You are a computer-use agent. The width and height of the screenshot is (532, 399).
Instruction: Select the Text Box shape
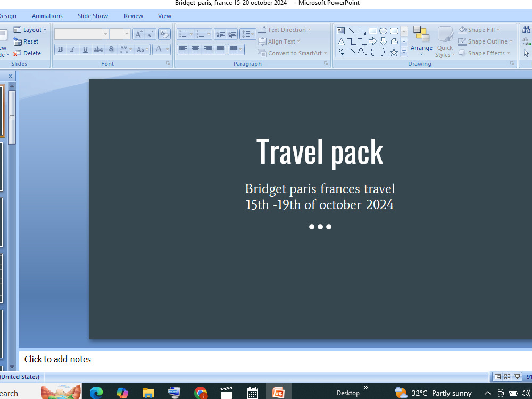340,31
